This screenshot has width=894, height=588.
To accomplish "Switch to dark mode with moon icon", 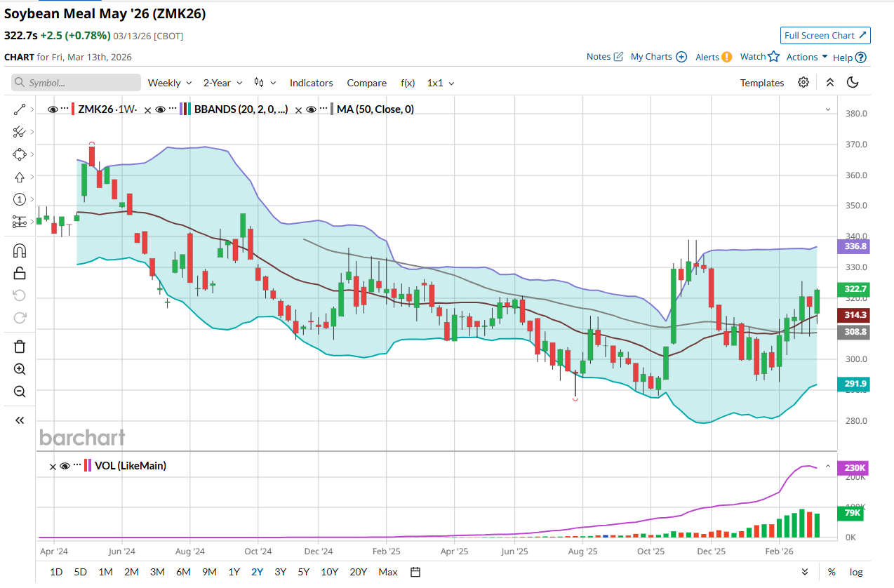I will 853,83.
